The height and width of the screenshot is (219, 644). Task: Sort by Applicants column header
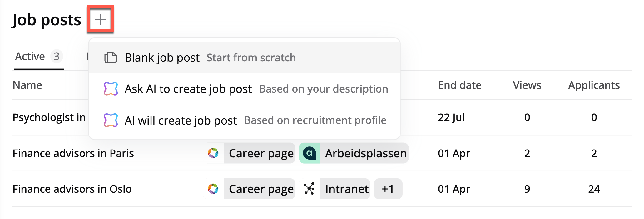(x=594, y=85)
